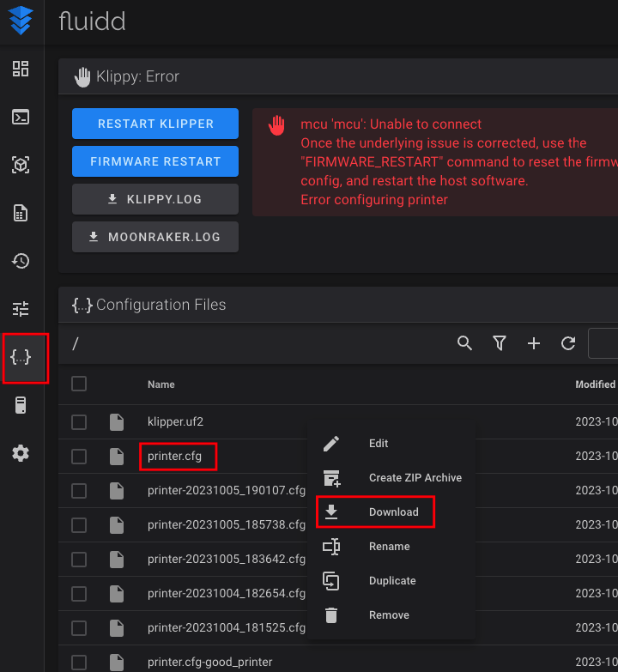This screenshot has height=672, width=618.
Task: Select printer-20231004_181525.cfg file name
Action: pyautogui.click(x=227, y=627)
